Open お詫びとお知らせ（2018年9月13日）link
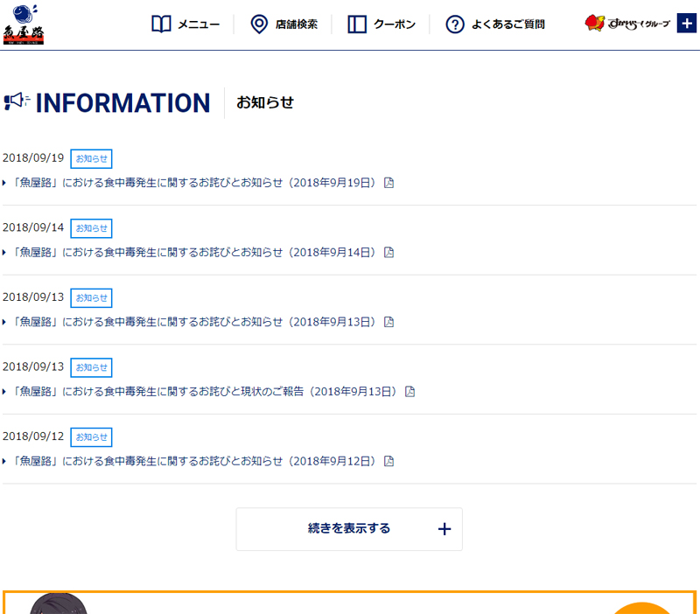Viewport: 700px width, 614px height. (x=194, y=322)
